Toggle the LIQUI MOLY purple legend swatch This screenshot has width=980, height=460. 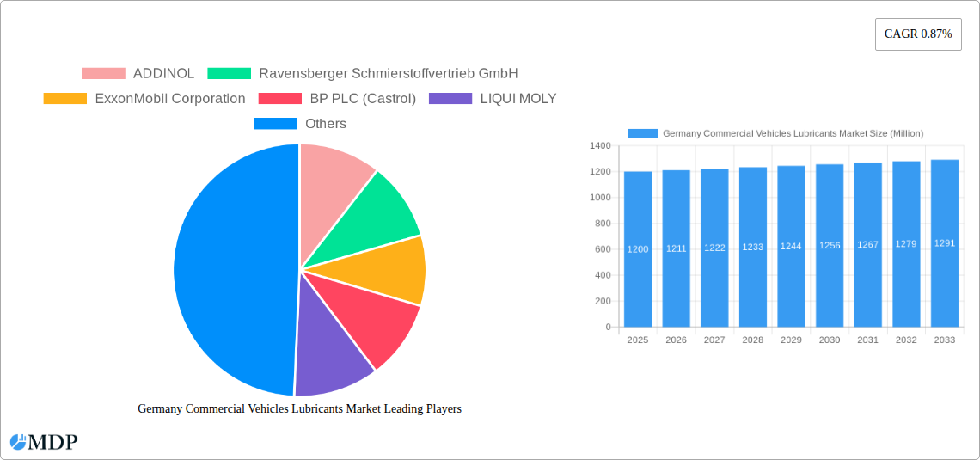click(450, 99)
